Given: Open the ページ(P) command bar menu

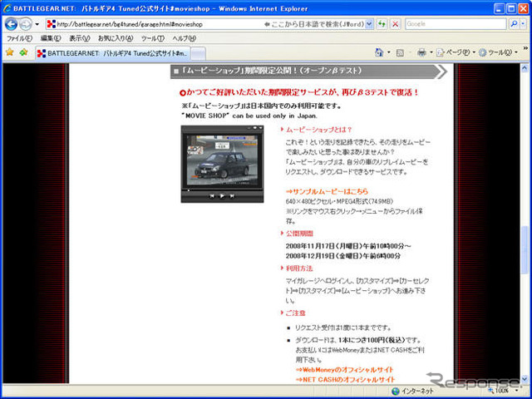Looking at the screenshot, I should click(x=456, y=52).
